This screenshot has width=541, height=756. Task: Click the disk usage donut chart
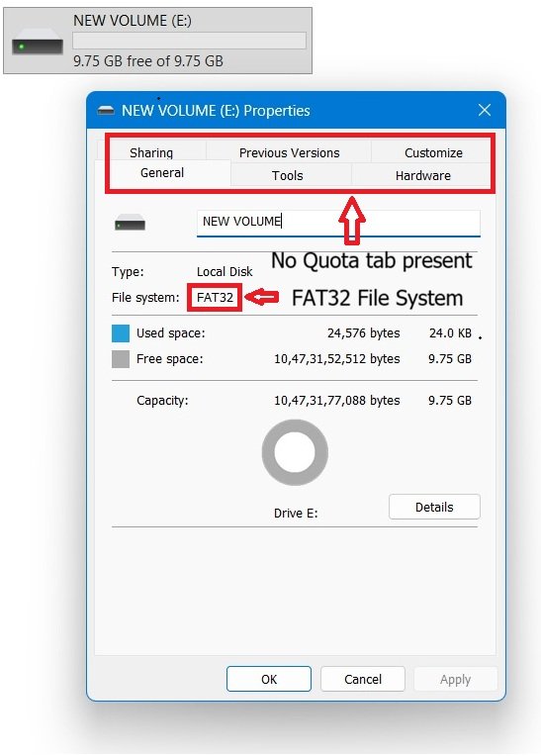tap(295, 452)
